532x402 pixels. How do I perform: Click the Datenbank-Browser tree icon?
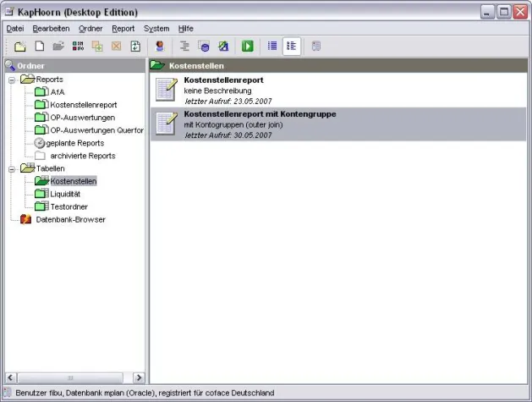(x=25, y=219)
